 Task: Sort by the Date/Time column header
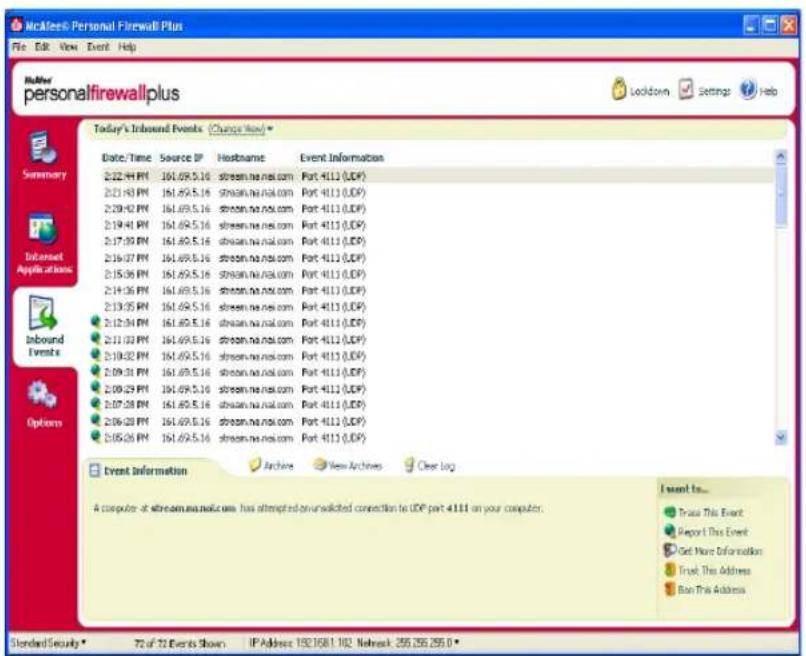pos(126,158)
